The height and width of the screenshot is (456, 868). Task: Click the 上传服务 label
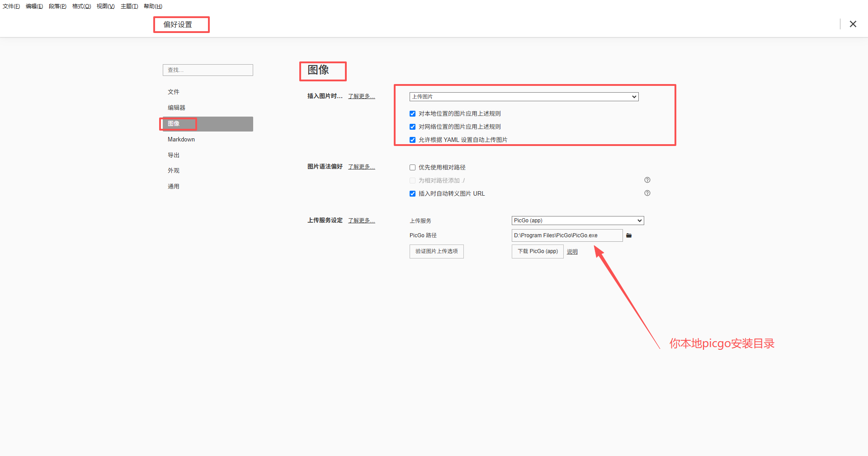coord(420,221)
